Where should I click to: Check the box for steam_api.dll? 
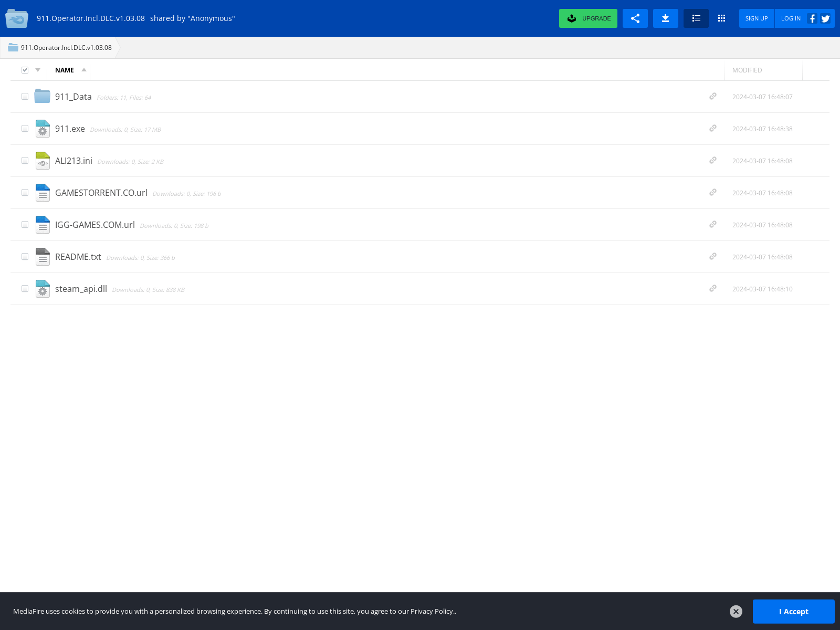25,289
